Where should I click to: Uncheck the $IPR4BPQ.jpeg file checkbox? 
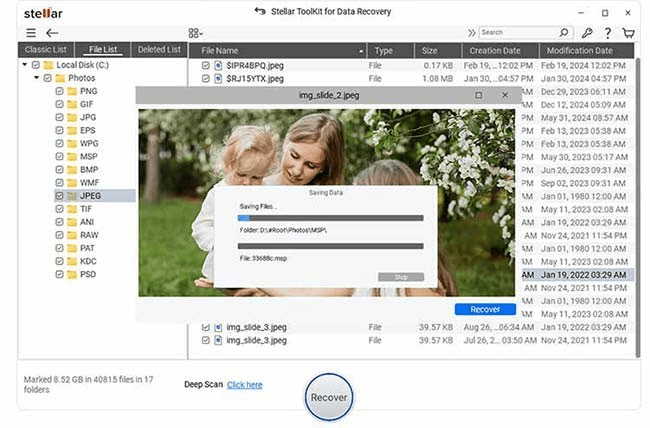click(206, 65)
